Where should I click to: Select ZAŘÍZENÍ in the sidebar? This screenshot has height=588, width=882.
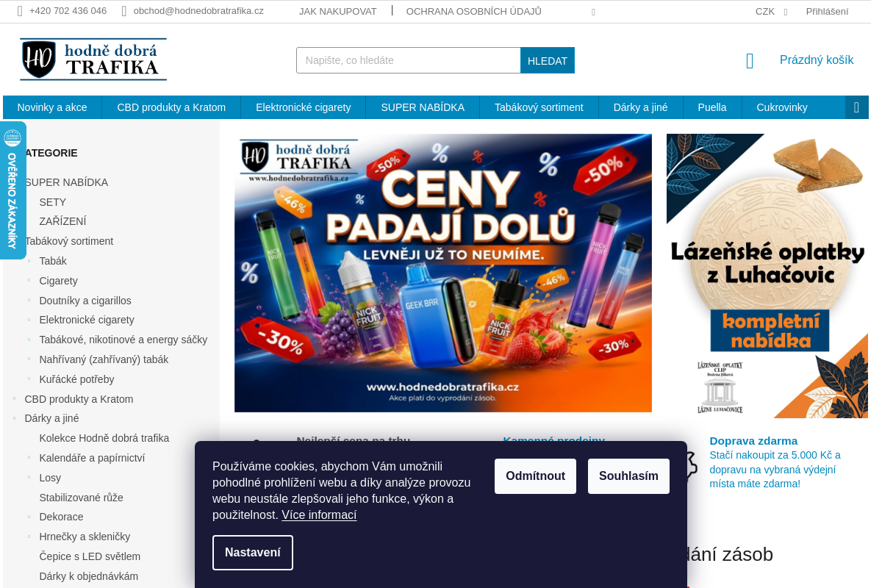63,221
